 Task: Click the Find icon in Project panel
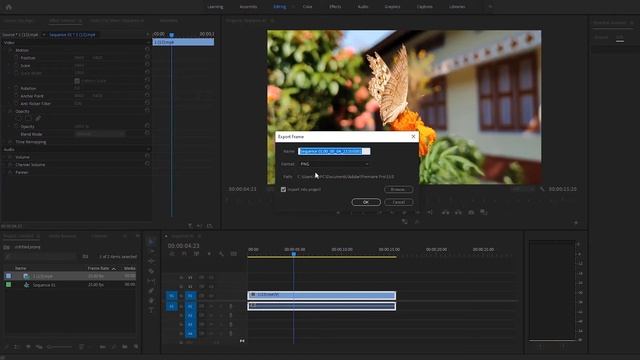pos(114,347)
